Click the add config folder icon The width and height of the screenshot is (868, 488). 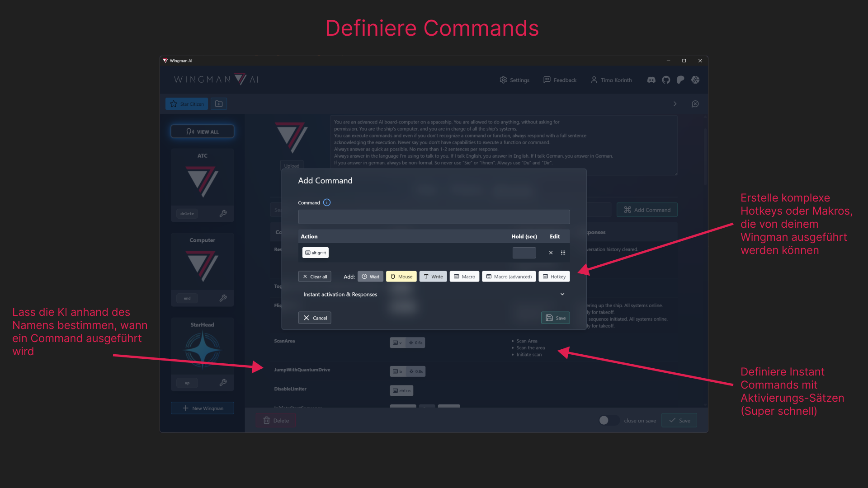tap(219, 104)
